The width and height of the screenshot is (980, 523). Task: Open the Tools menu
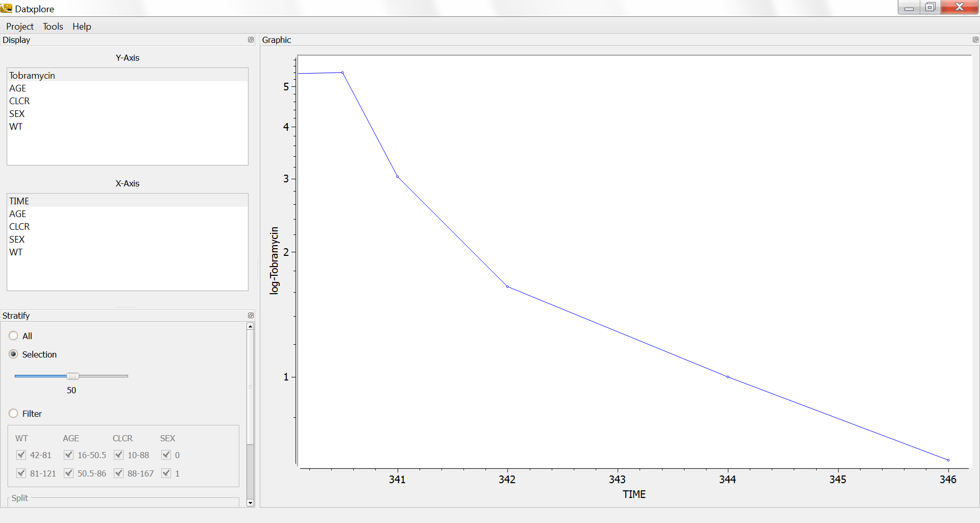click(53, 27)
